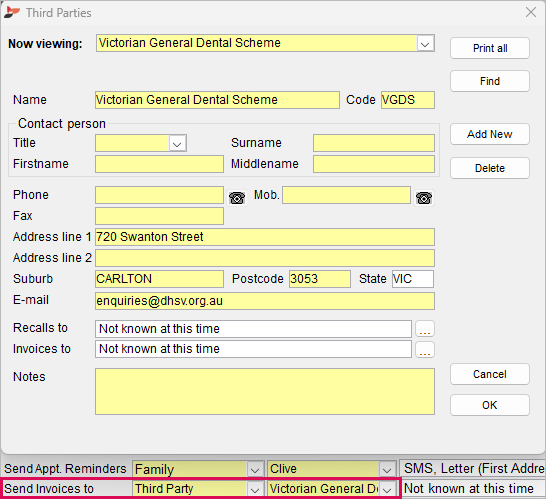This screenshot has width=546, height=499.
Task: Click the Find button
Action: [x=490, y=81]
